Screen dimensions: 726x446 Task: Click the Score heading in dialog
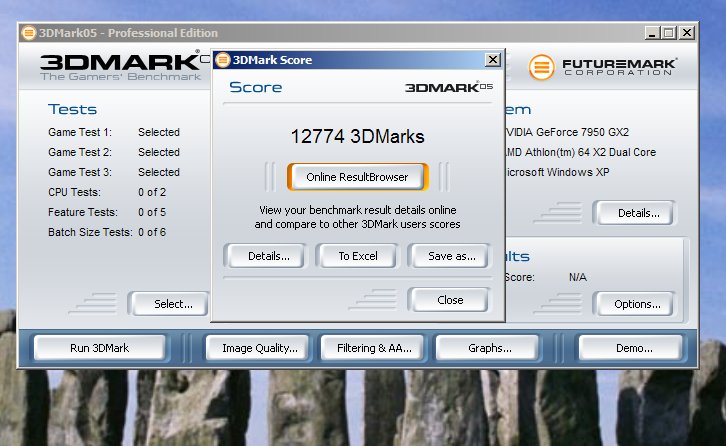(256, 87)
